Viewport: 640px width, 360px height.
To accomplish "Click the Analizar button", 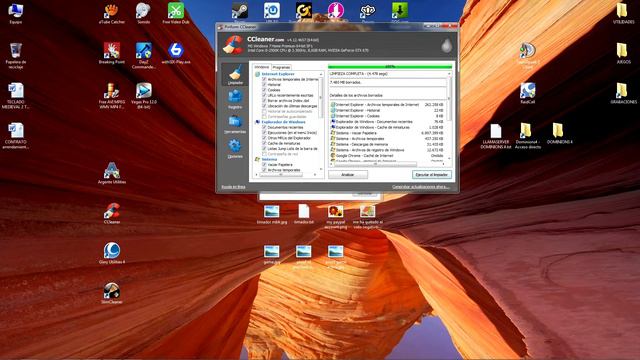I will coord(348,175).
